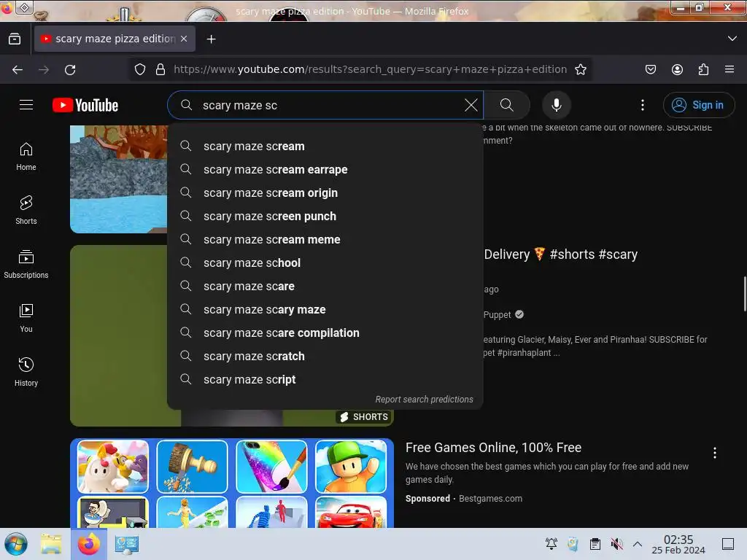Open the Start menu orb
Image resolution: width=747 pixels, height=560 pixels.
click(16, 544)
